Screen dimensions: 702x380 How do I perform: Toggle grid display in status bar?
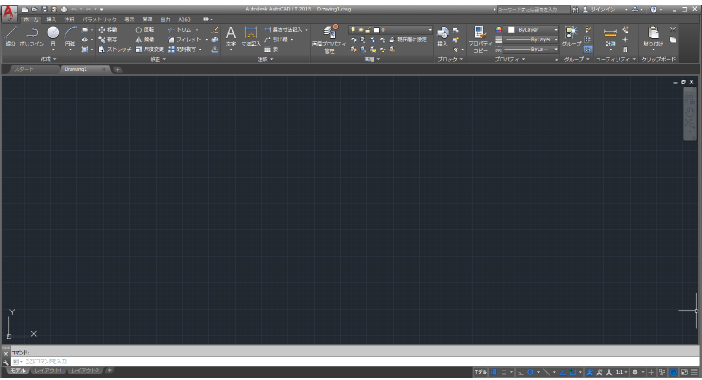pyautogui.click(x=493, y=372)
